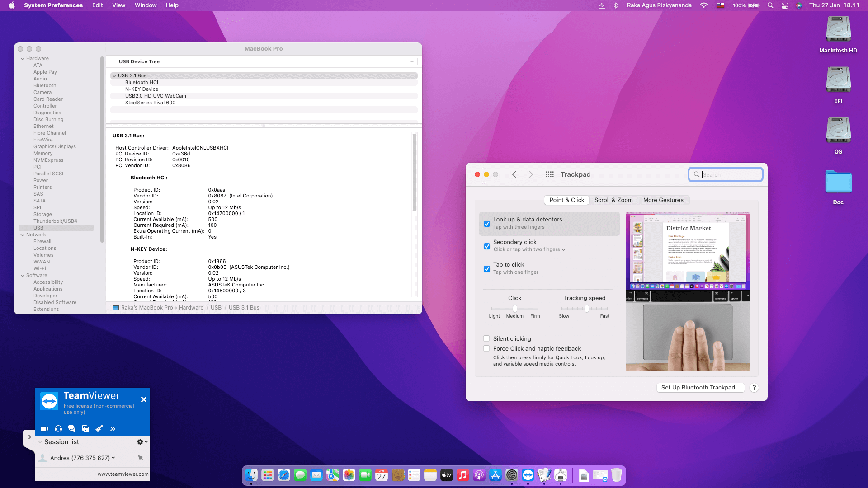Open the Safari icon in the Dock

tap(284, 475)
